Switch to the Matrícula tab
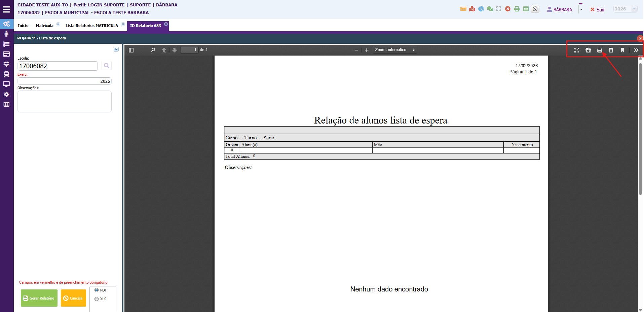The height and width of the screenshot is (312, 644). pos(44,26)
